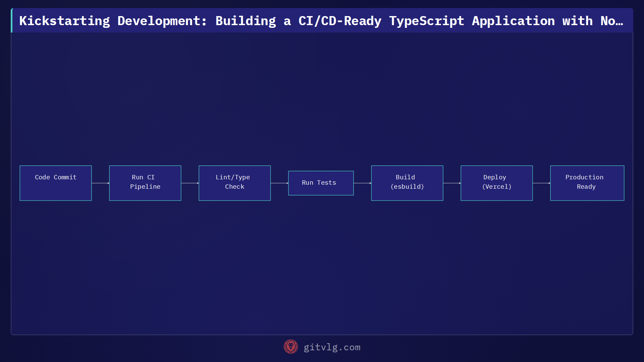Click the Code Commit box
This screenshot has width=644, height=362.
click(x=56, y=183)
